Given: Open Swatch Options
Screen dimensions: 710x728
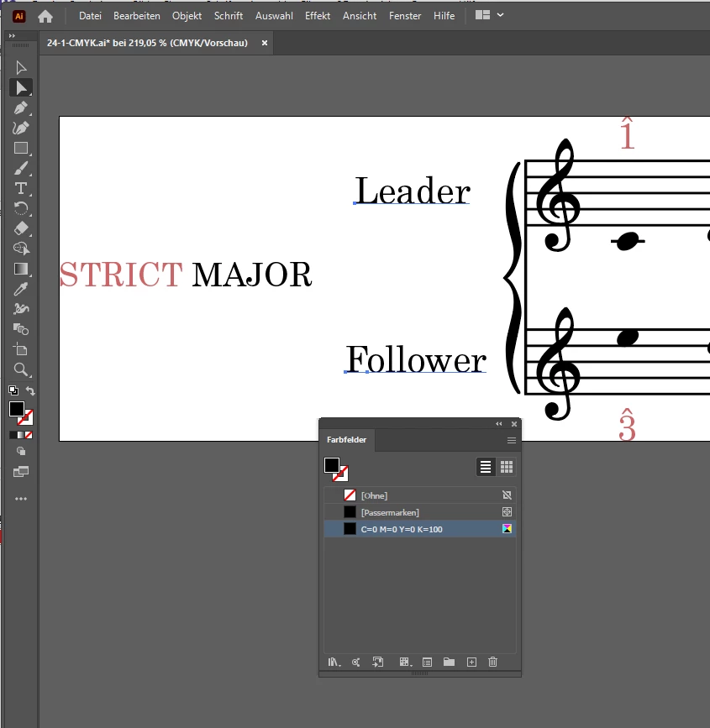Looking at the screenshot, I should coord(428,662).
